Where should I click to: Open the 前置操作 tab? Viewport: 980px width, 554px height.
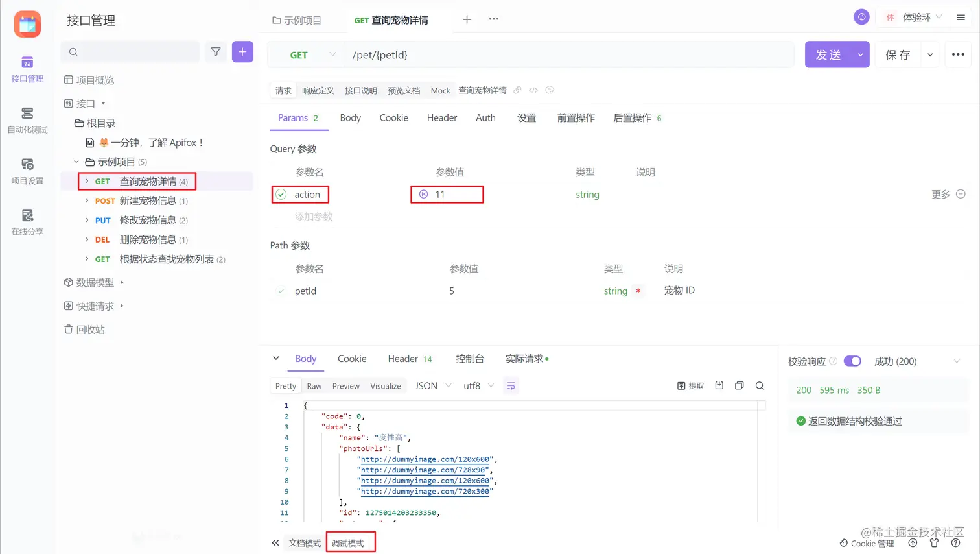(576, 118)
